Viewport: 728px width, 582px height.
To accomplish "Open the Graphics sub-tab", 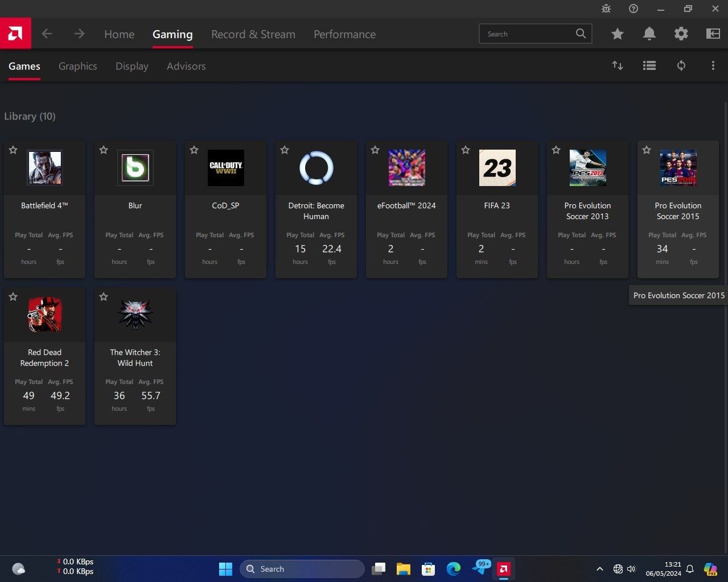I will point(78,66).
